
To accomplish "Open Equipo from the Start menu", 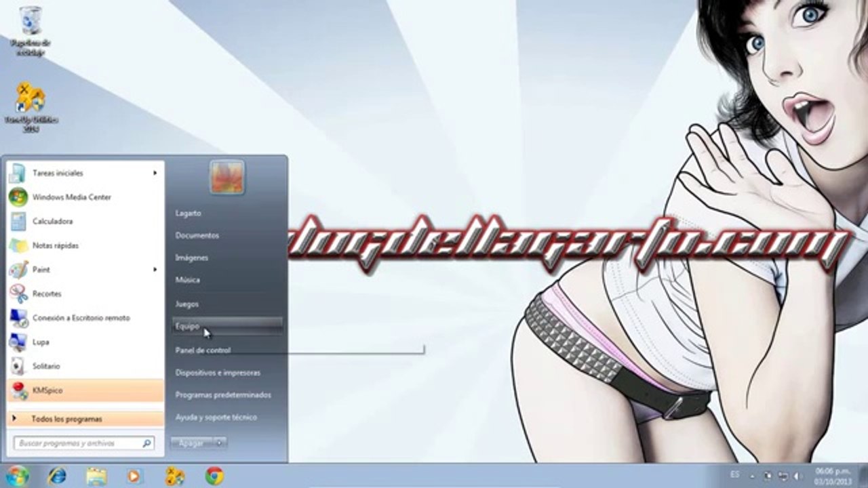I will 227,326.
